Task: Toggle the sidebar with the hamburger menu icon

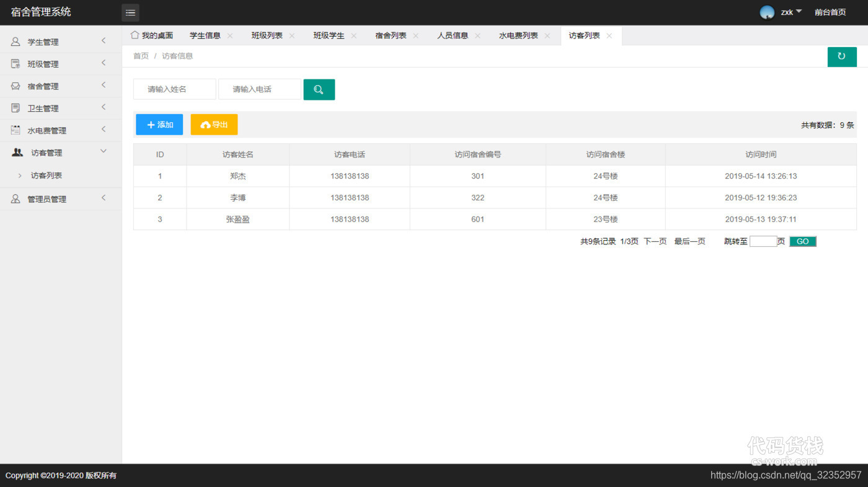Action: pyautogui.click(x=130, y=12)
